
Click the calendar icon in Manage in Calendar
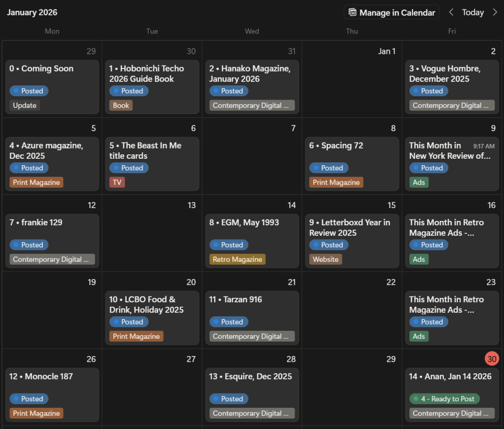[353, 12]
